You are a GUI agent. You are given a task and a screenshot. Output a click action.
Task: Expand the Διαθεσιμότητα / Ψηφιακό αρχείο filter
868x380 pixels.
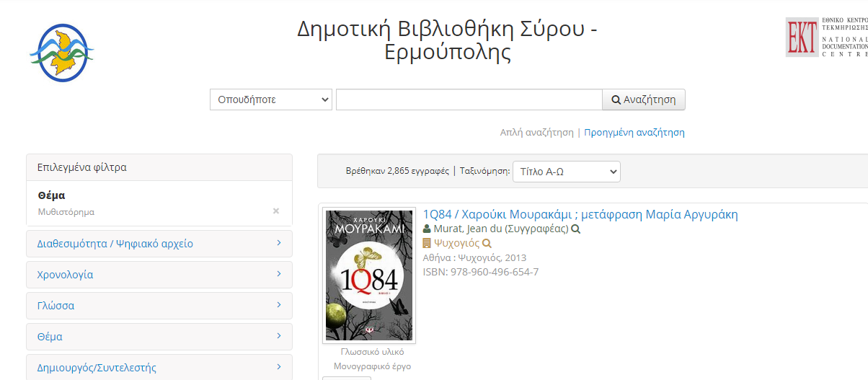(159, 244)
